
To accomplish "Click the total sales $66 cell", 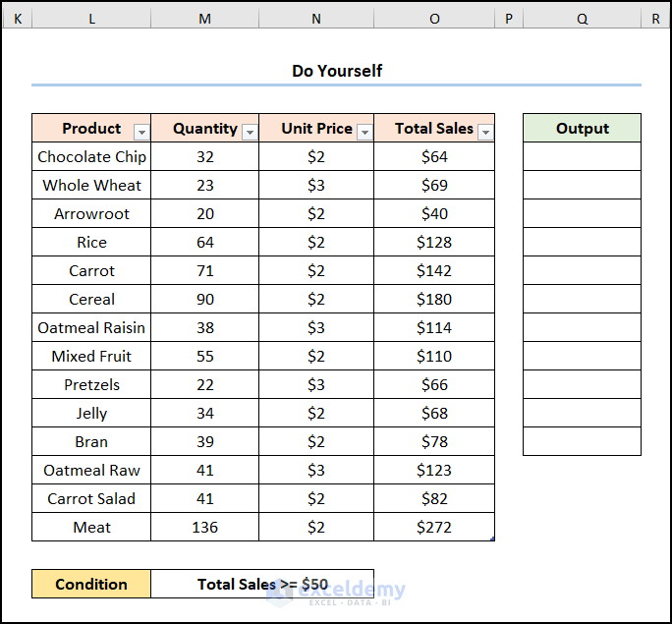I will pyautogui.click(x=434, y=385).
